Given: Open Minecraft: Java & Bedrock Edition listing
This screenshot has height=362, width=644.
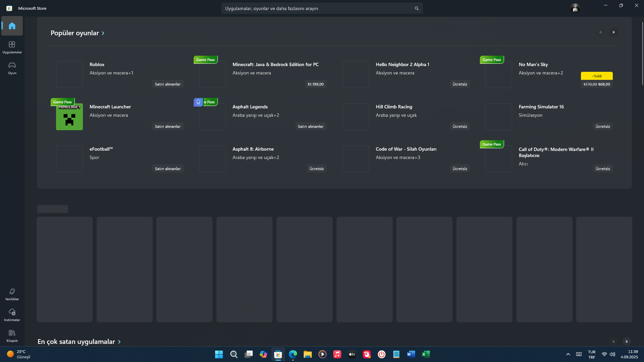Looking at the screenshot, I should click(263, 74).
